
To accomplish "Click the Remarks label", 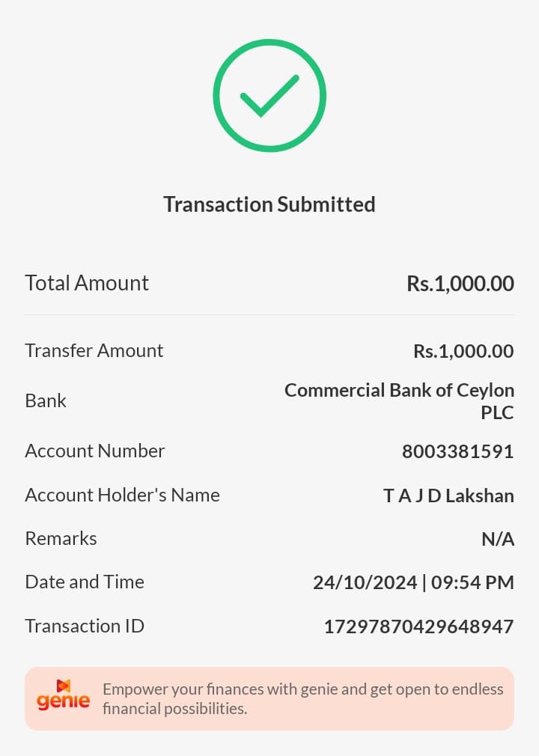I will pyautogui.click(x=61, y=538).
